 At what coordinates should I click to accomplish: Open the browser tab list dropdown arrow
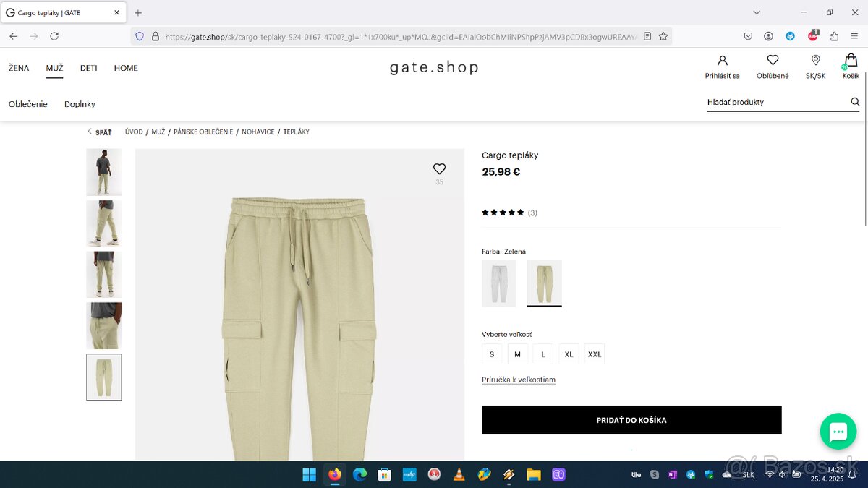757,12
